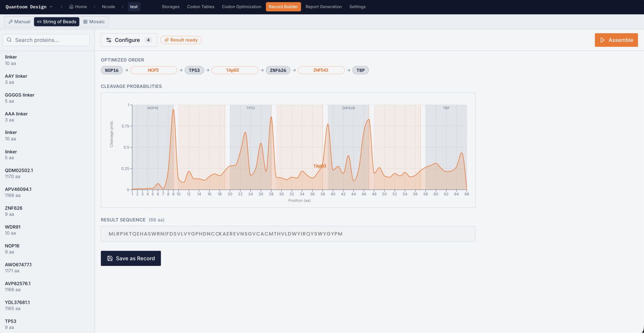Click the Configure sliders icon

pyautogui.click(x=109, y=40)
